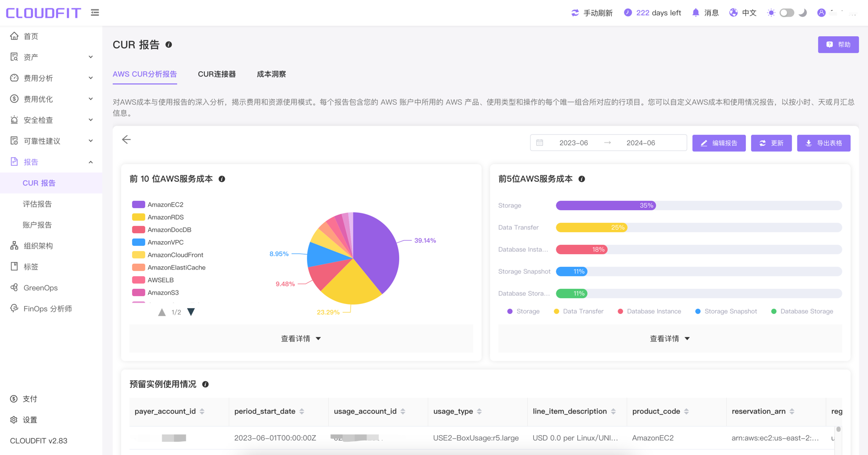Click the CLOUDFIT logo
Image resolution: width=868 pixels, height=455 pixels.
click(43, 13)
